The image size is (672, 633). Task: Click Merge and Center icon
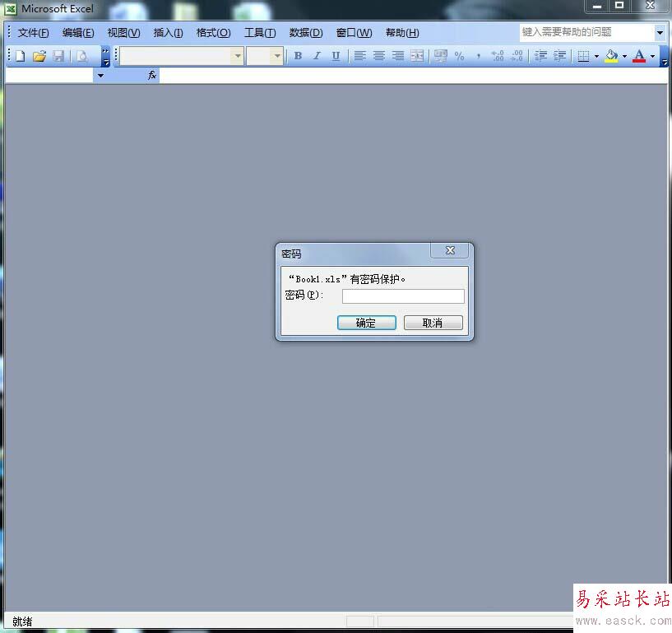(x=417, y=56)
